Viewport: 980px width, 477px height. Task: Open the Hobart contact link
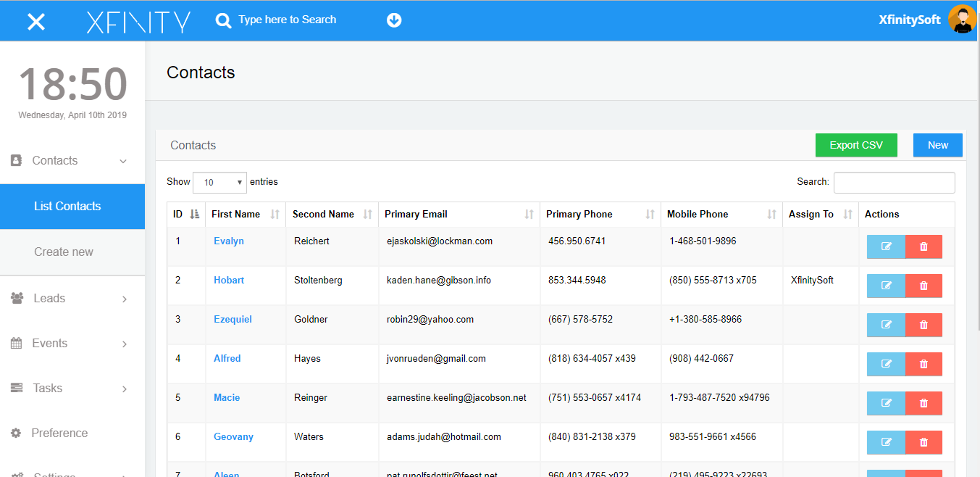coord(229,281)
